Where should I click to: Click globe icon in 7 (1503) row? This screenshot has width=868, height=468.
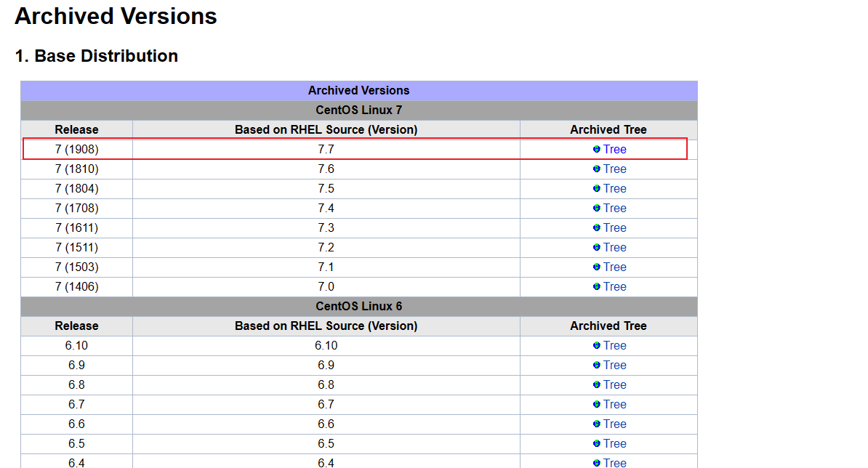click(596, 267)
